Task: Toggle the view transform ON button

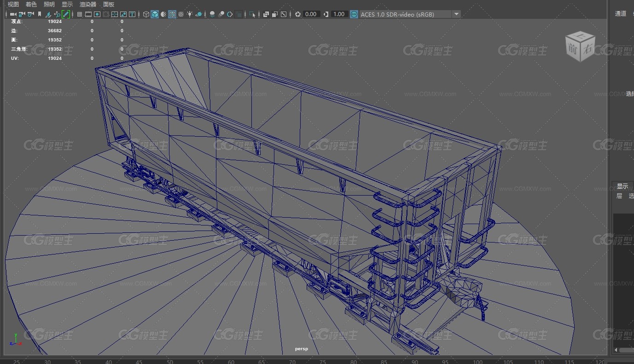Action: (x=354, y=14)
